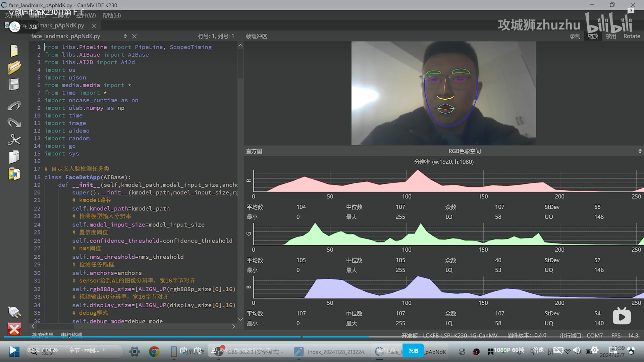Click the 行号: 1, 列号: 1 position label

click(216, 36)
